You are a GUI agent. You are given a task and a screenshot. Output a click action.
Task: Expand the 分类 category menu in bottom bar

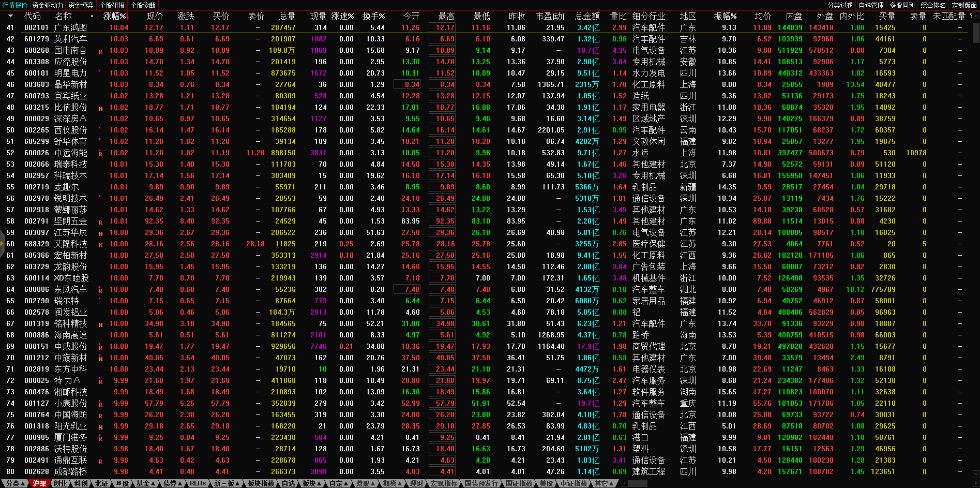(15, 483)
